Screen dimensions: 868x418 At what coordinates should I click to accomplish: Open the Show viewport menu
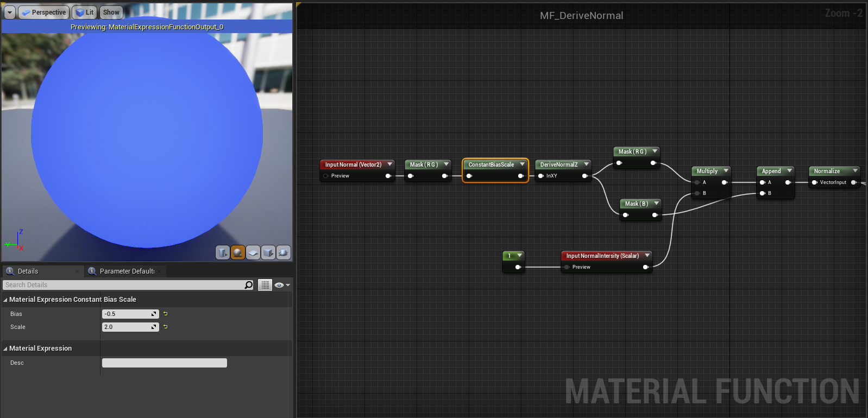[111, 12]
